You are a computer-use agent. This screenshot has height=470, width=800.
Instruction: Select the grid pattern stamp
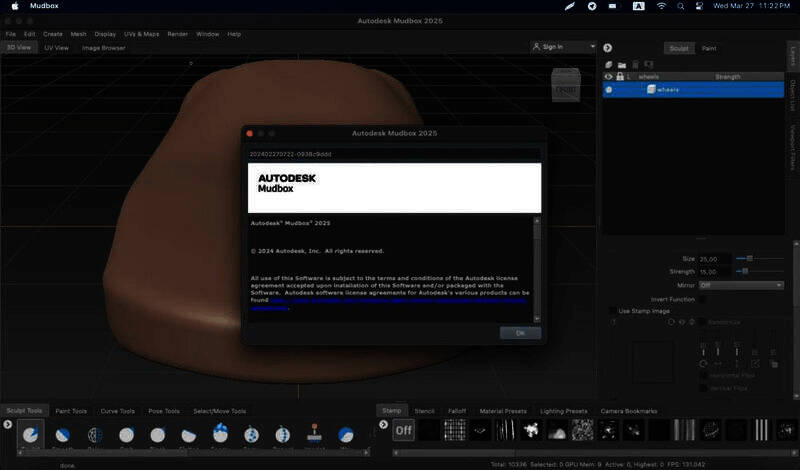455,430
